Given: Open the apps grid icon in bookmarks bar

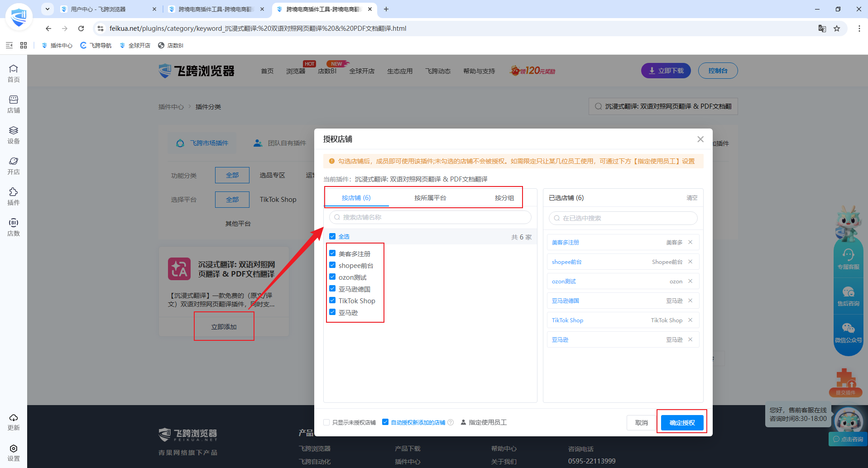Looking at the screenshot, I should click(x=24, y=45).
